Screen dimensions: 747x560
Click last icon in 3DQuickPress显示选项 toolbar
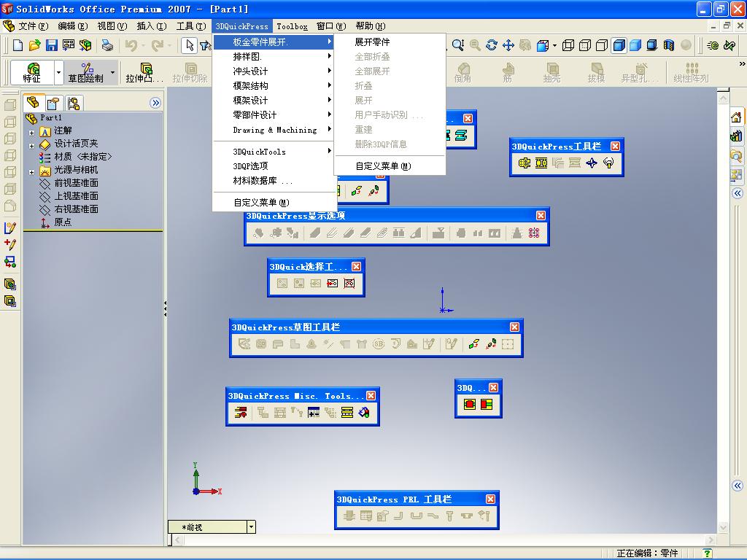534,233
